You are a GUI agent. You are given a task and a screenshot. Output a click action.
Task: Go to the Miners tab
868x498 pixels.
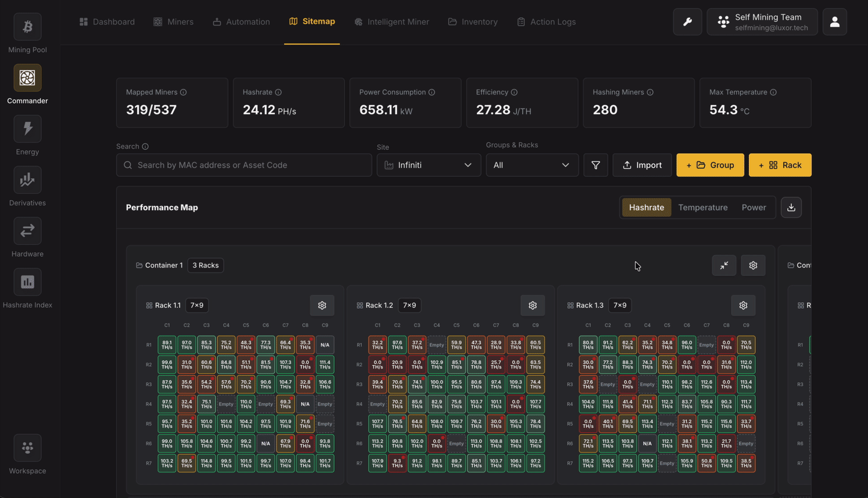pyautogui.click(x=173, y=22)
